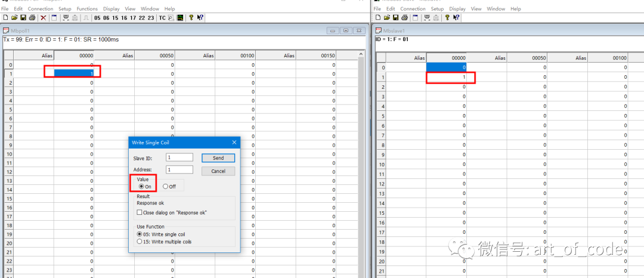Image resolution: width=644 pixels, height=278 pixels.
Task: Select value 1 cell at row 1 in Mbslave1
Action: pos(446,77)
